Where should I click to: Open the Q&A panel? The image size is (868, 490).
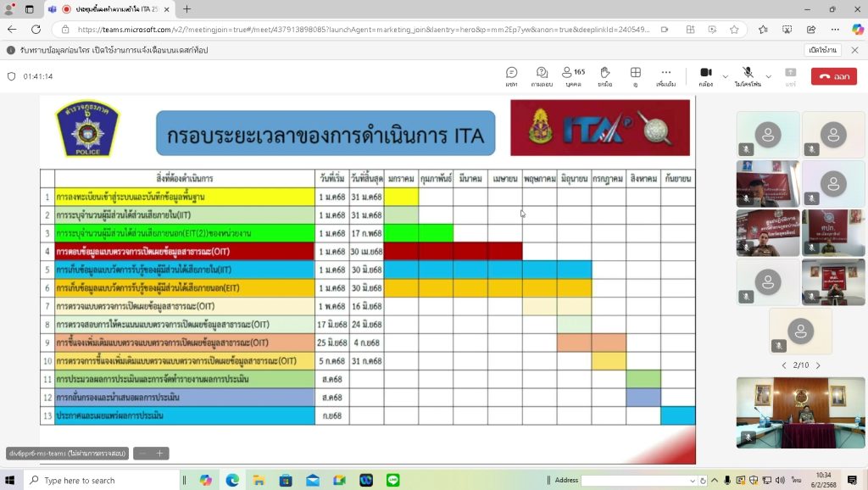(542, 76)
